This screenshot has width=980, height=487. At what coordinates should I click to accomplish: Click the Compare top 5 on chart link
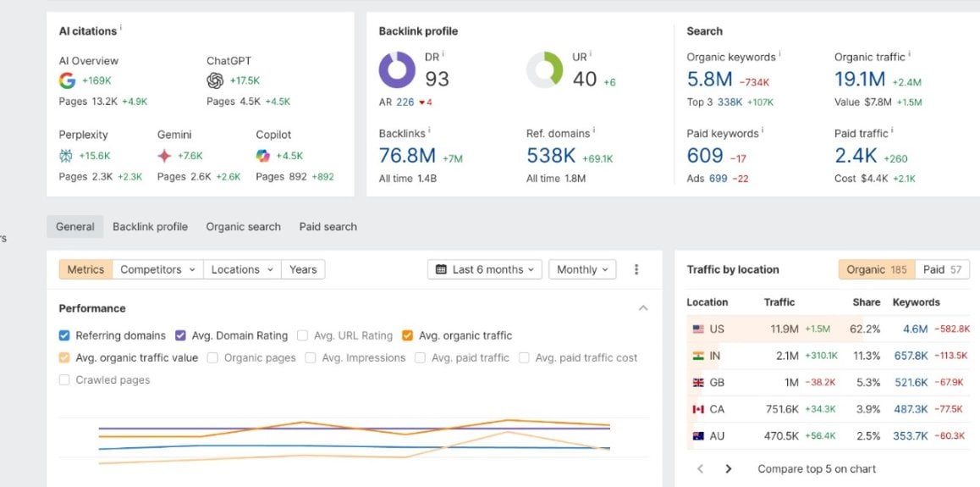(x=817, y=469)
